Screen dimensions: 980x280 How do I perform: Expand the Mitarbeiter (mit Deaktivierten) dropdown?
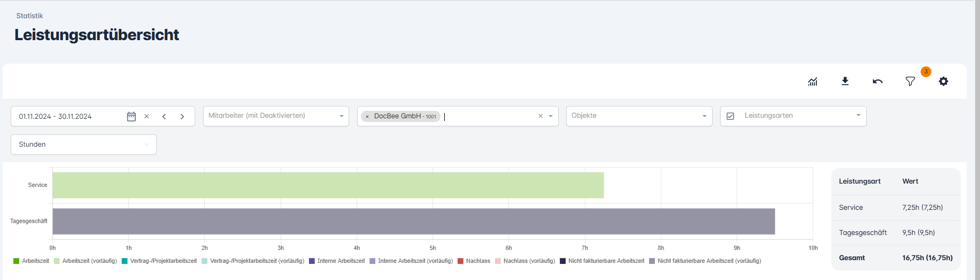click(x=341, y=116)
